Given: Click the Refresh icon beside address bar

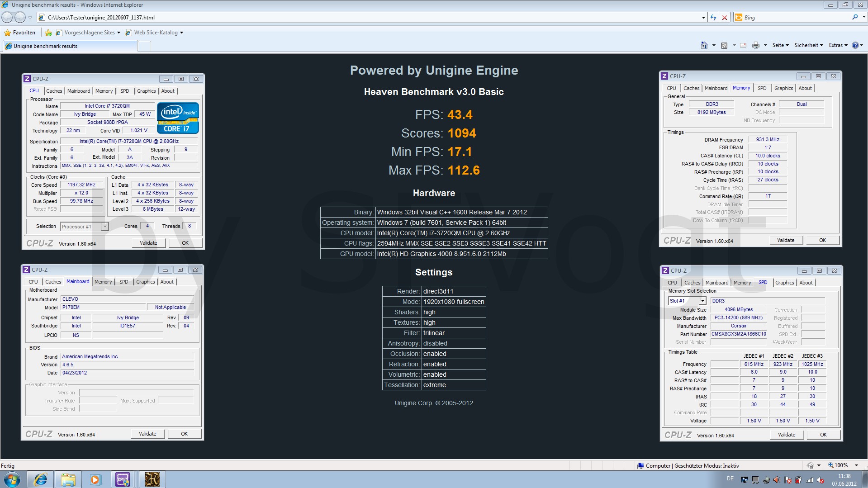Looking at the screenshot, I should coord(713,17).
